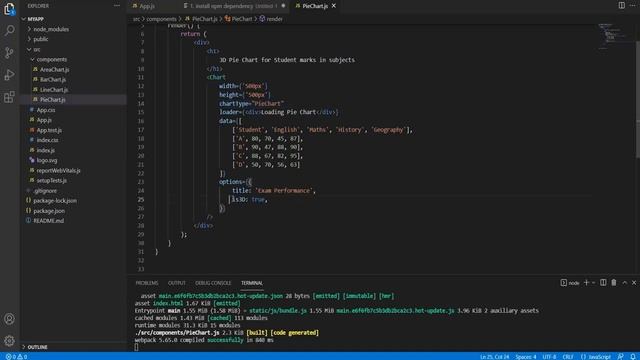Collapse the src folder
640x360 pixels.
coord(37,49)
